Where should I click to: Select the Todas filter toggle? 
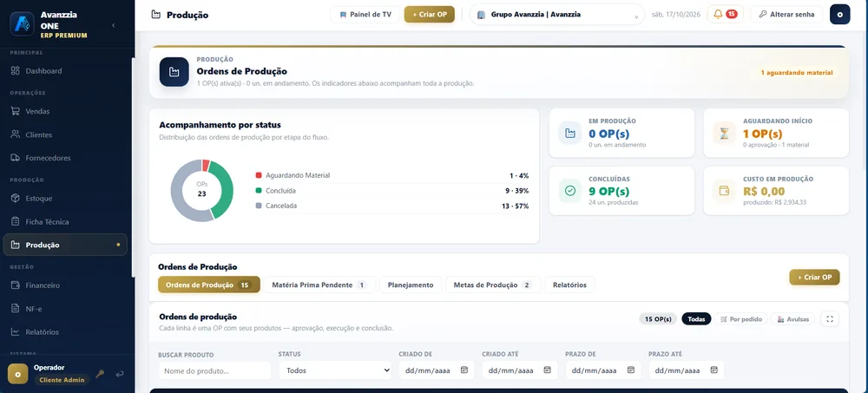[x=696, y=319]
